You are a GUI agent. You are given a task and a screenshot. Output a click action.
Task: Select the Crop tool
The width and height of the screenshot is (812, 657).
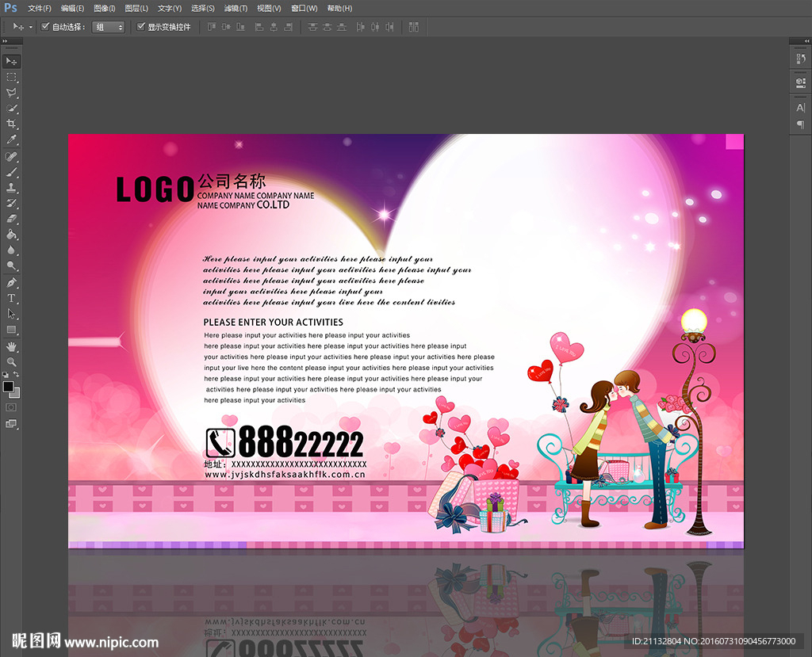11,124
